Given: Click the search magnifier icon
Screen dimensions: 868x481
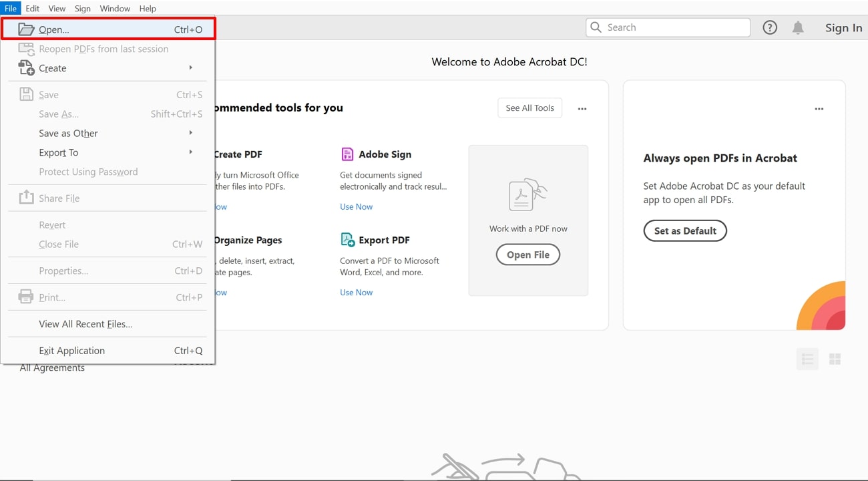Looking at the screenshot, I should [x=596, y=27].
